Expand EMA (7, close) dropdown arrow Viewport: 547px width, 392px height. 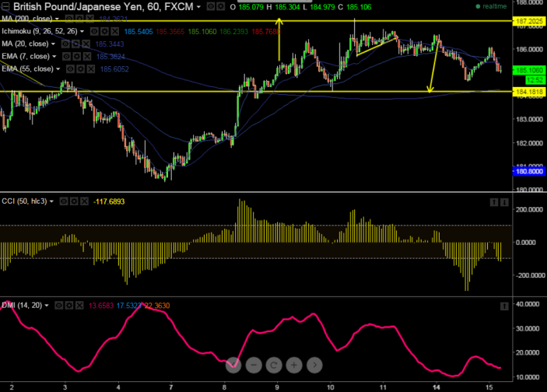click(54, 57)
